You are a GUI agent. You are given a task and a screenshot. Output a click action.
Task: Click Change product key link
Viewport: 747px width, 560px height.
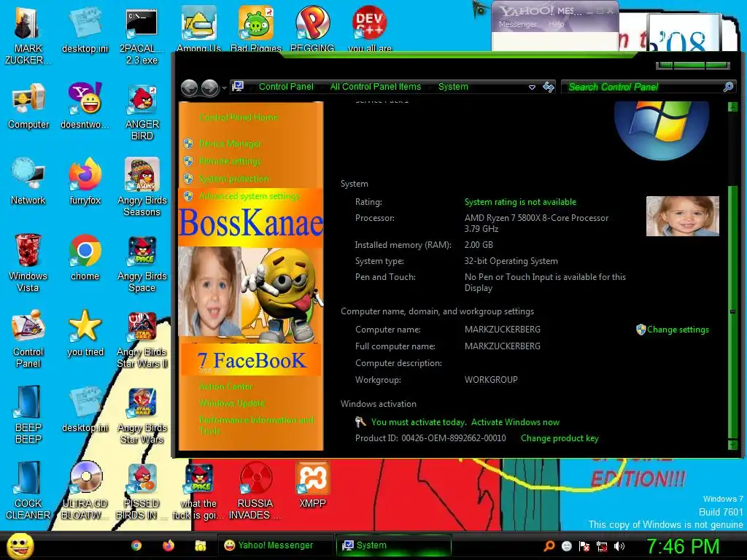point(560,438)
